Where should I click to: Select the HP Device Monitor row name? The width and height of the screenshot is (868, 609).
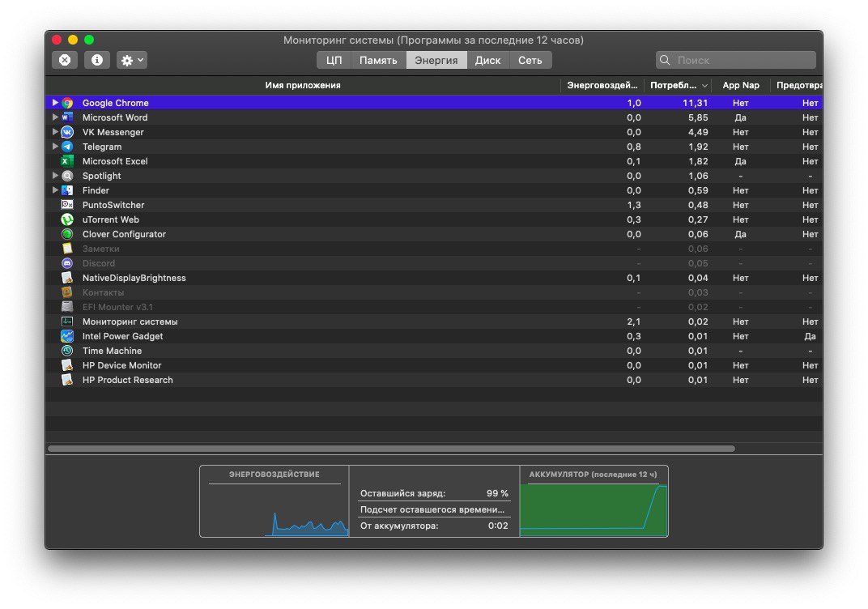121,365
